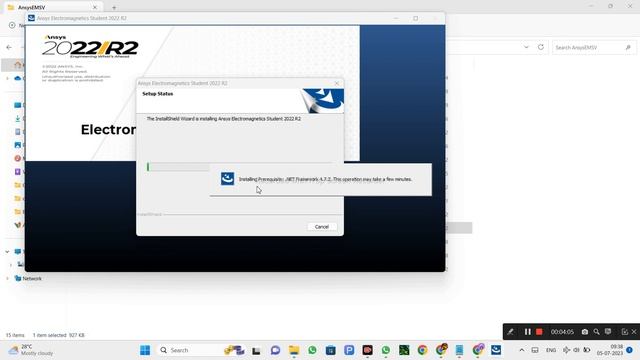Click the search magnifier in File Explorer

(628, 48)
